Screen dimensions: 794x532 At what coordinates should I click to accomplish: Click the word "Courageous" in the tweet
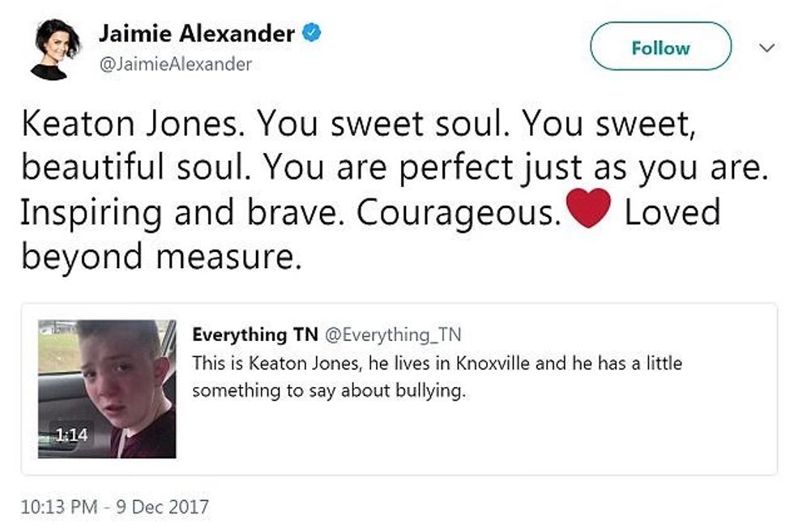(459, 213)
